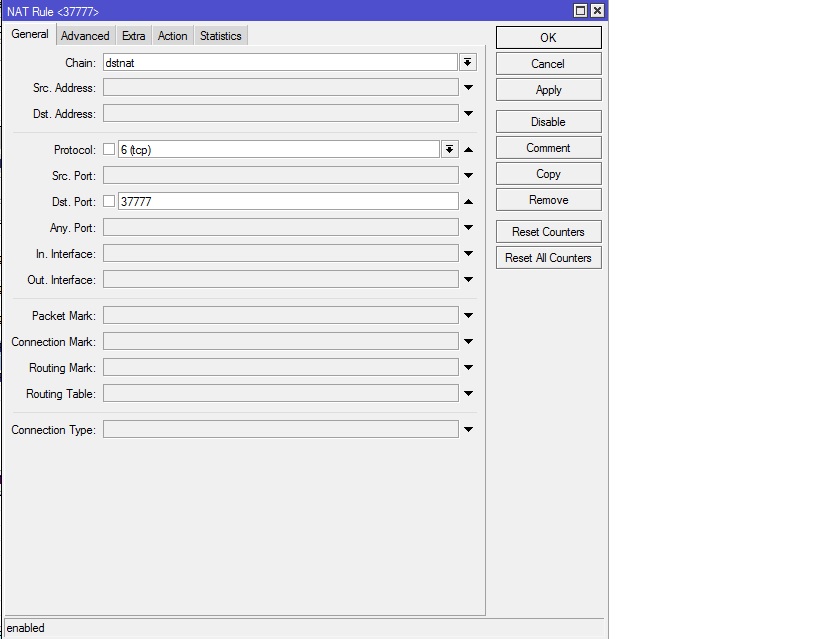
Task: Click the empty Connection Type field
Action: 280,429
